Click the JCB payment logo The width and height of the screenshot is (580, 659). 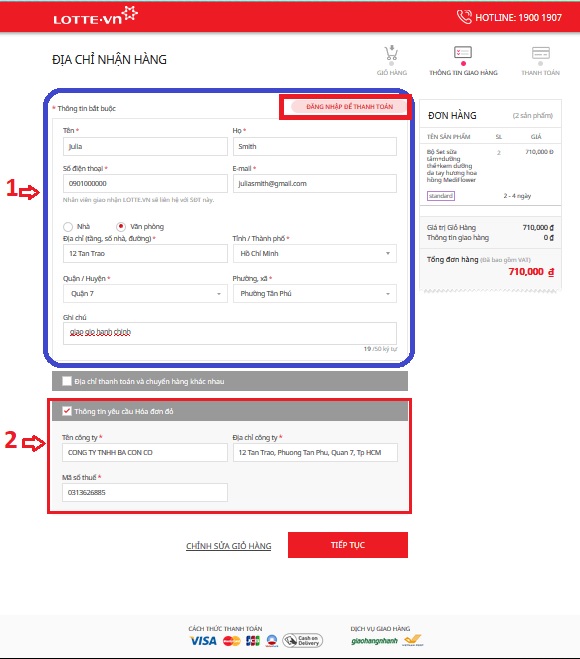(x=253, y=641)
